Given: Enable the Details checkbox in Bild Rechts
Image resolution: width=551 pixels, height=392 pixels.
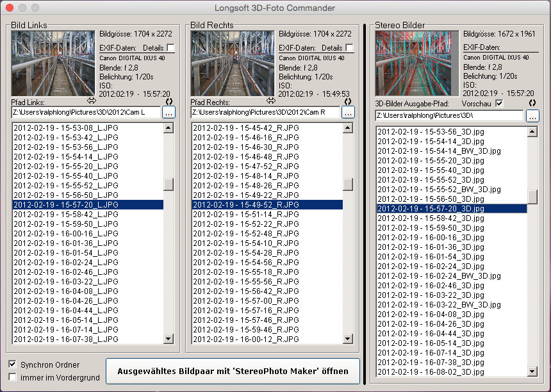Looking at the screenshot, I should pos(349,48).
